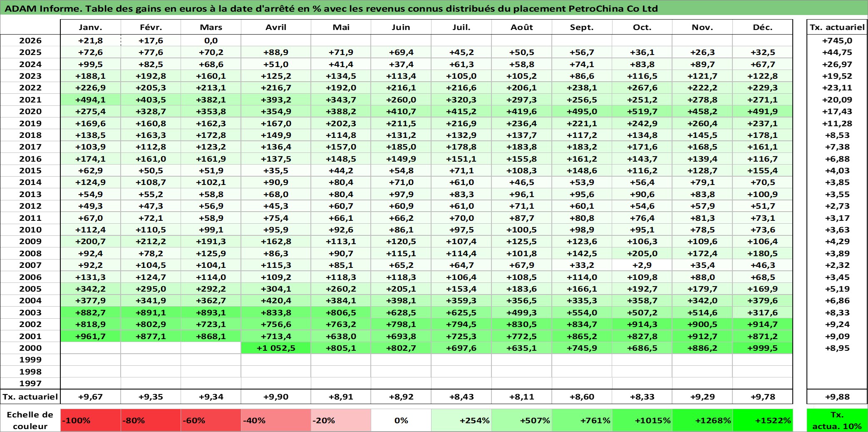Screen dimensions: 868x432
Task: Click the +185,0 value in June 2017
Action: pos(401,147)
